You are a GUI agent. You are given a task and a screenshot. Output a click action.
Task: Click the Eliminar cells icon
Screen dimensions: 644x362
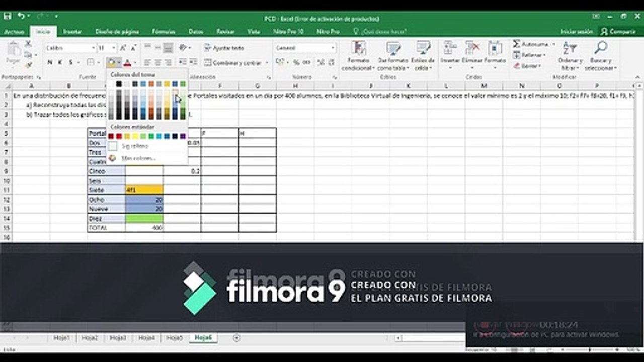click(x=472, y=48)
